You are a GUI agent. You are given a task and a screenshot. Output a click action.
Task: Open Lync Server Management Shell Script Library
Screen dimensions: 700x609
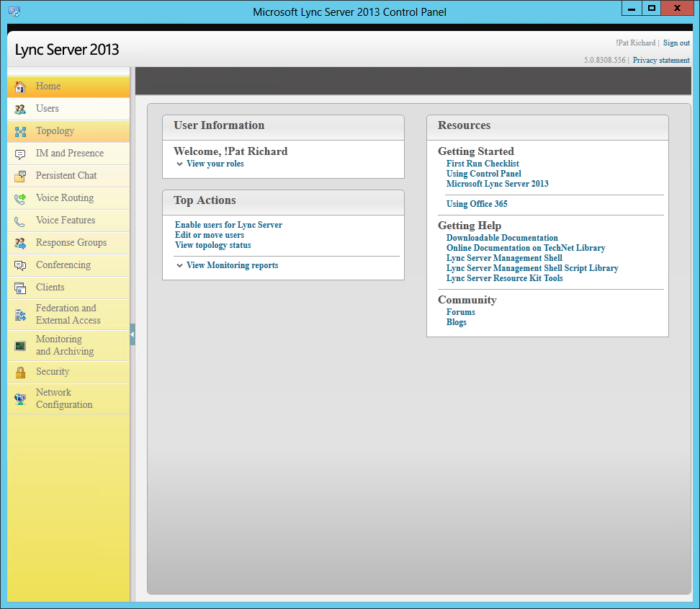point(532,268)
